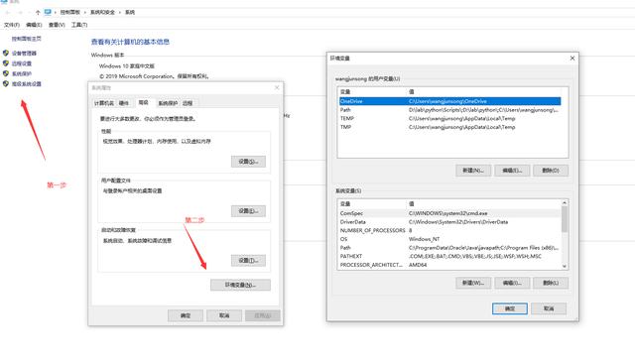Image resolution: width=635 pixels, height=364 pixels.
Task: Click 删除(D) under user variables
Action: 551,171
